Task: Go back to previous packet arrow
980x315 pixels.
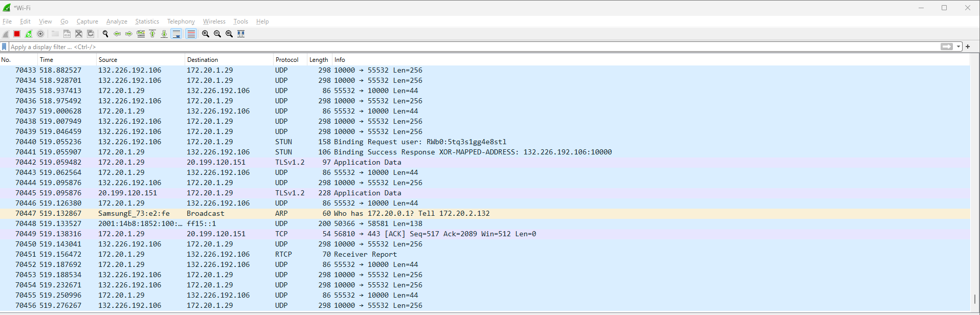Action: coord(117,34)
